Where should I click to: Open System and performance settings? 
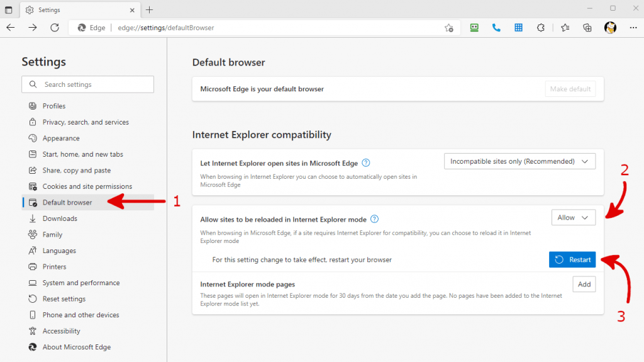point(88,283)
